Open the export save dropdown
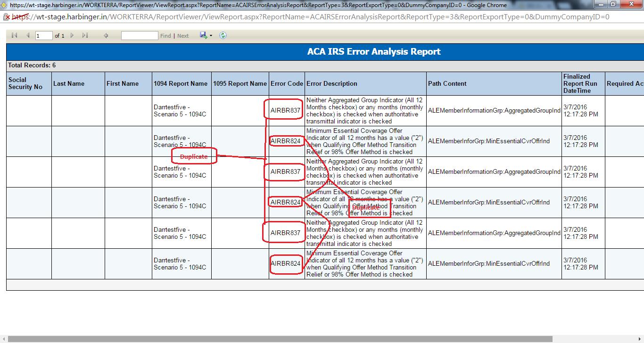The width and height of the screenshot is (644, 343). click(206, 35)
